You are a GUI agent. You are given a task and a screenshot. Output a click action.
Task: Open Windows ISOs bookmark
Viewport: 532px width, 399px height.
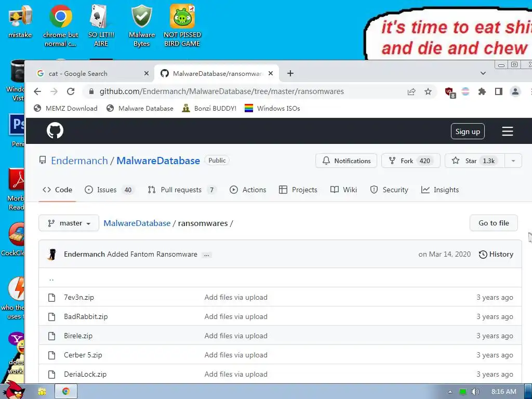(x=272, y=108)
